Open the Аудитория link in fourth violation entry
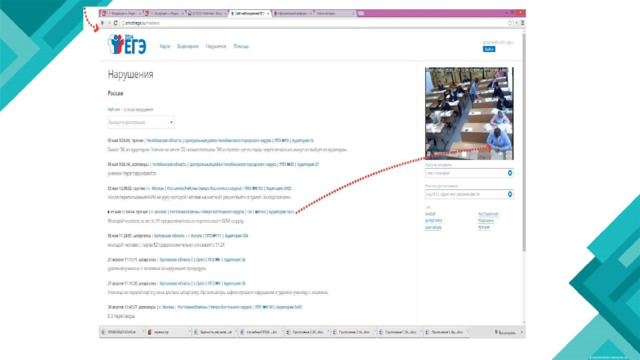Image resolution: width=640 pixels, height=360 pixels. coord(281,212)
